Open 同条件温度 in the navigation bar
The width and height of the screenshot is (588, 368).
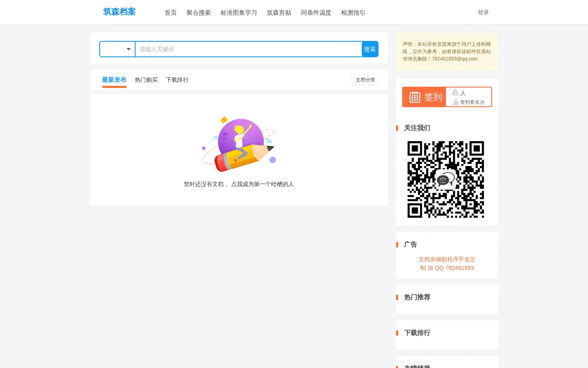pyautogui.click(x=316, y=13)
